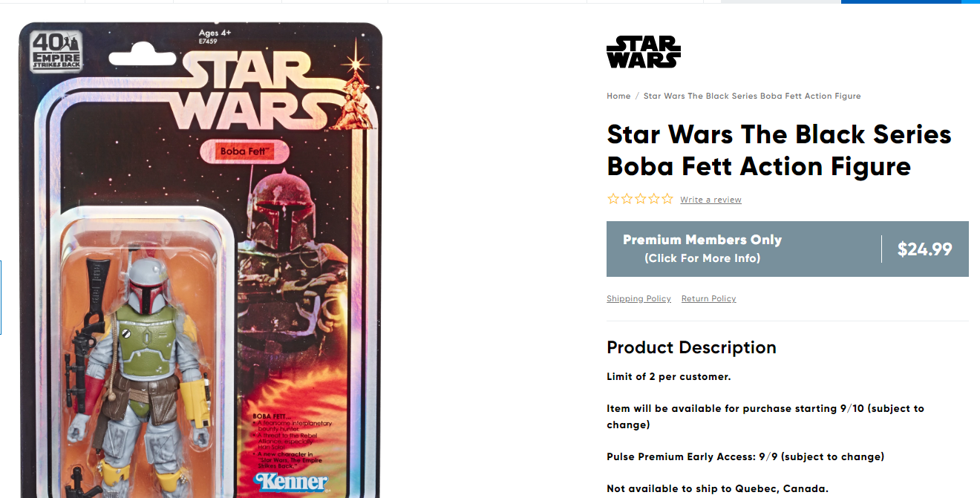Click the Boba Fett Action Figure breadcrumb

pos(752,96)
